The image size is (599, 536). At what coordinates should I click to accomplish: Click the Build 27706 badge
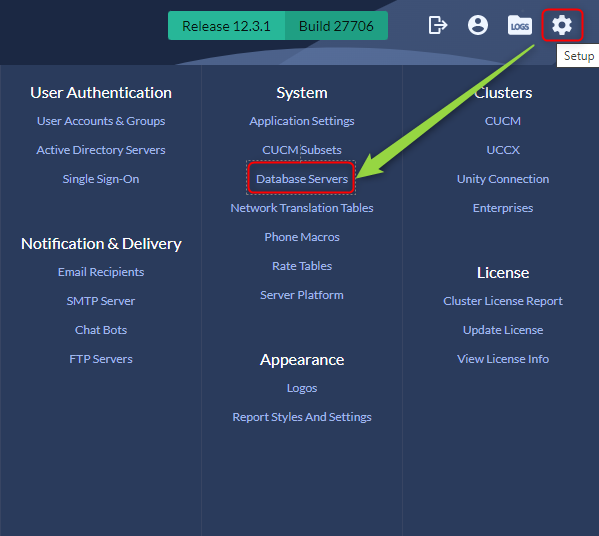(x=336, y=26)
